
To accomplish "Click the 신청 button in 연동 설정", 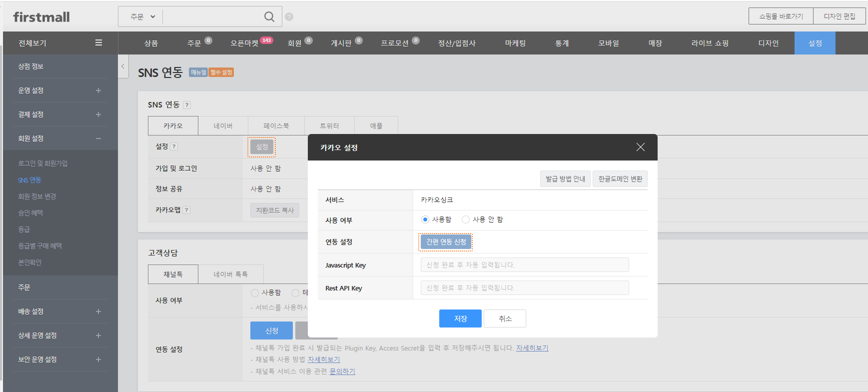I will pos(271,331).
